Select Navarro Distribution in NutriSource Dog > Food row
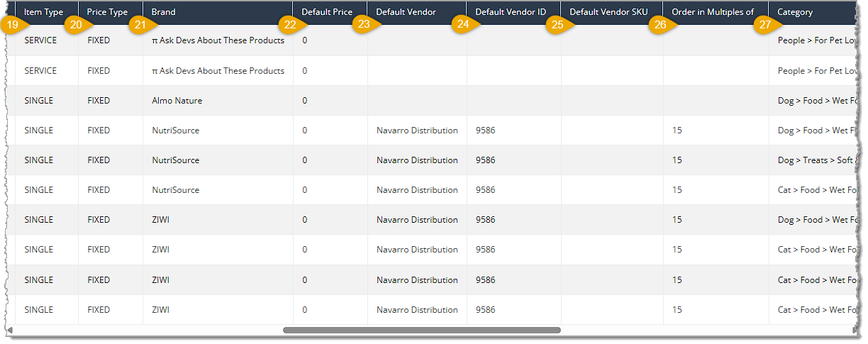 click(x=417, y=131)
